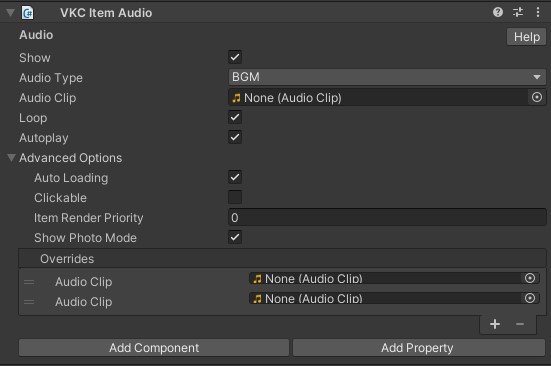Click the Add Component button

154,348
